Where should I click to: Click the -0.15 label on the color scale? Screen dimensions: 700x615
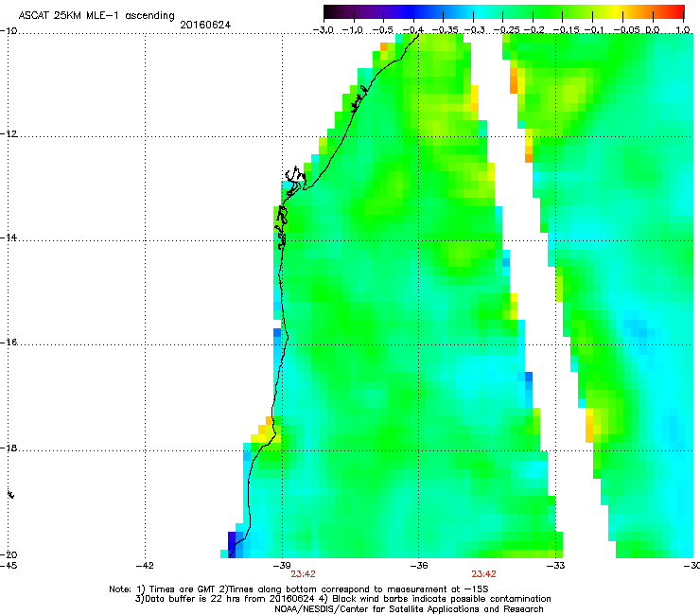tap(567, 30)
